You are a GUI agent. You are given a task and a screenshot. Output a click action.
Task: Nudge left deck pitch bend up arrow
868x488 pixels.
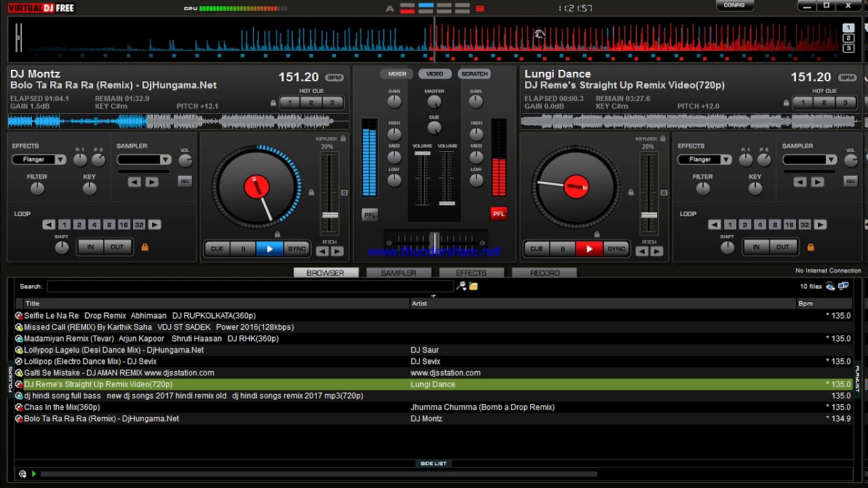click(337, 251)
